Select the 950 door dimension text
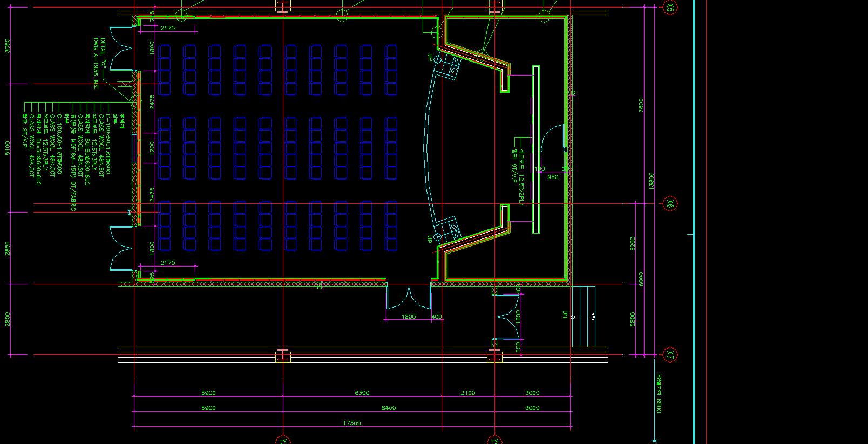The width and height of the screenshot is (868, 444). 553,177
